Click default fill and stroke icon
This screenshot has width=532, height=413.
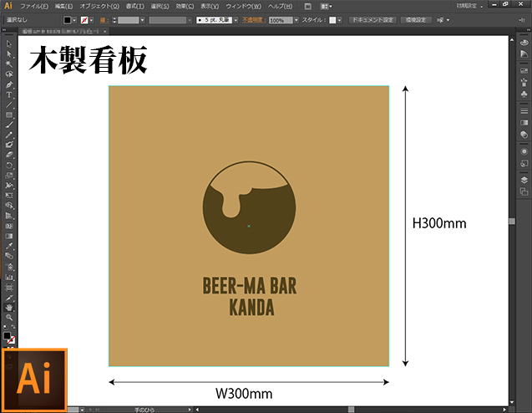(x=5, y=327)
